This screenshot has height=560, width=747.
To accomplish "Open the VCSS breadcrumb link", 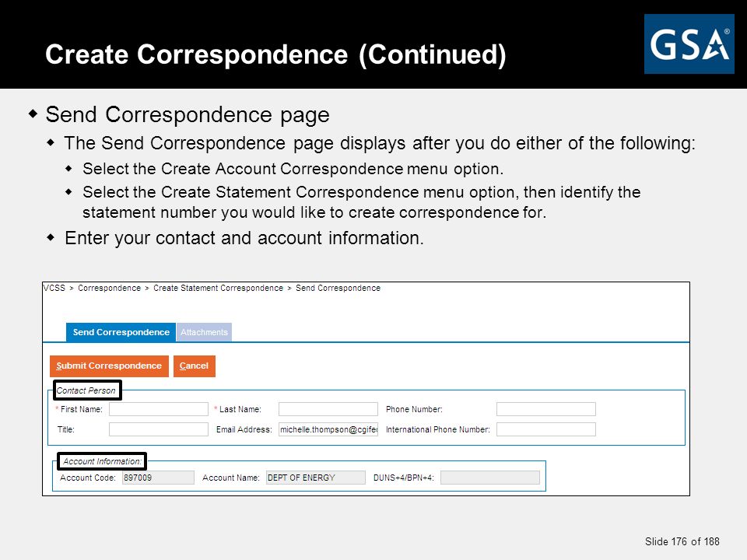I will 54,288.
